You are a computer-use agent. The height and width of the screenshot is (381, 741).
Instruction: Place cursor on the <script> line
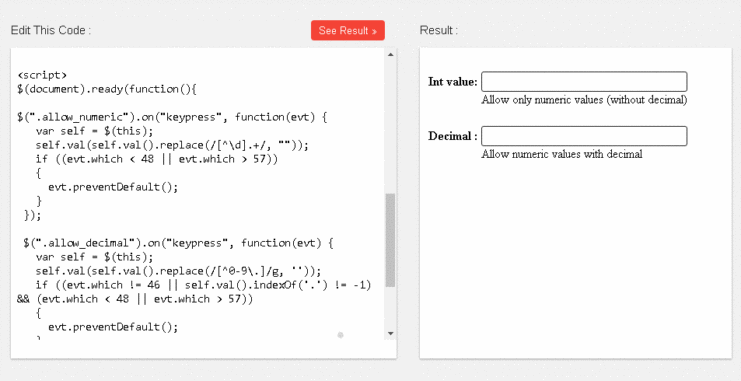(43, 75)
